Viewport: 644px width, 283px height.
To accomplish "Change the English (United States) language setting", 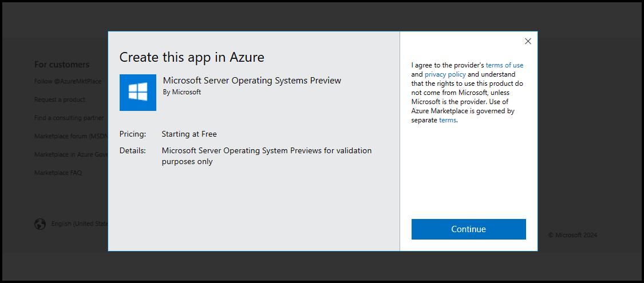I will [80, 224].
